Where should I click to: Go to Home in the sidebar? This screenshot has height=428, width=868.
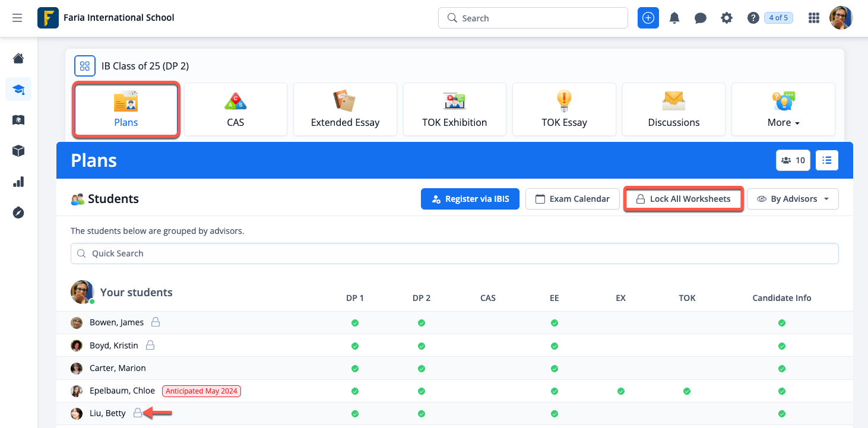(18, 58)
